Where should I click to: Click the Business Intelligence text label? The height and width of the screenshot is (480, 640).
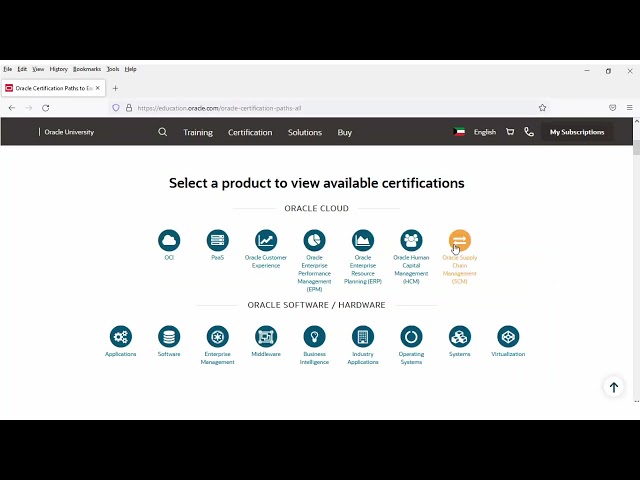314,358
